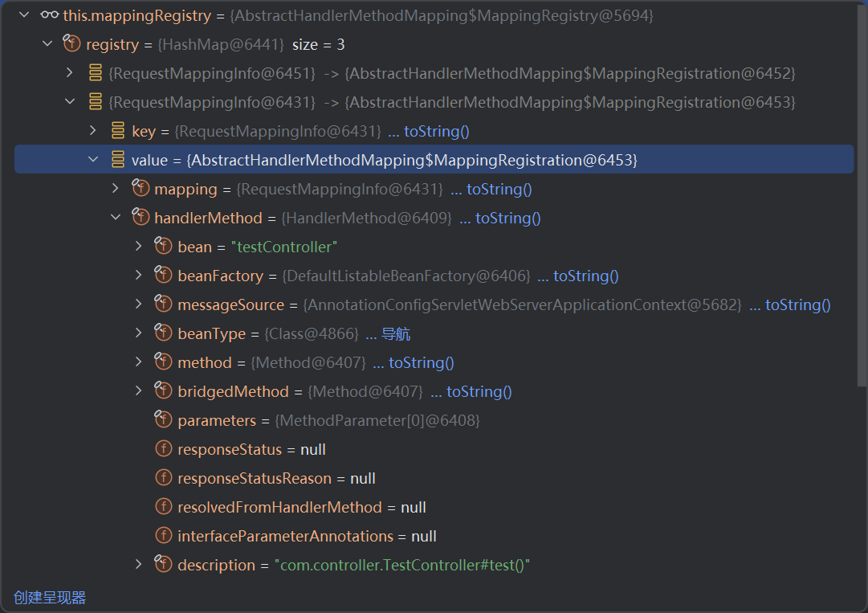Image resolution: width=868 pixels, height=613 pixels.
Task: Click the field icon beside responseStatus
Action: [x=164, y=449]
